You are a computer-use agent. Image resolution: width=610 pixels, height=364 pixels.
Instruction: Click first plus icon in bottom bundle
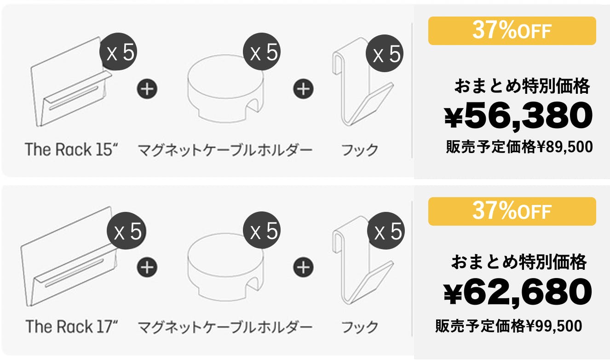click(x=147, y=267)
